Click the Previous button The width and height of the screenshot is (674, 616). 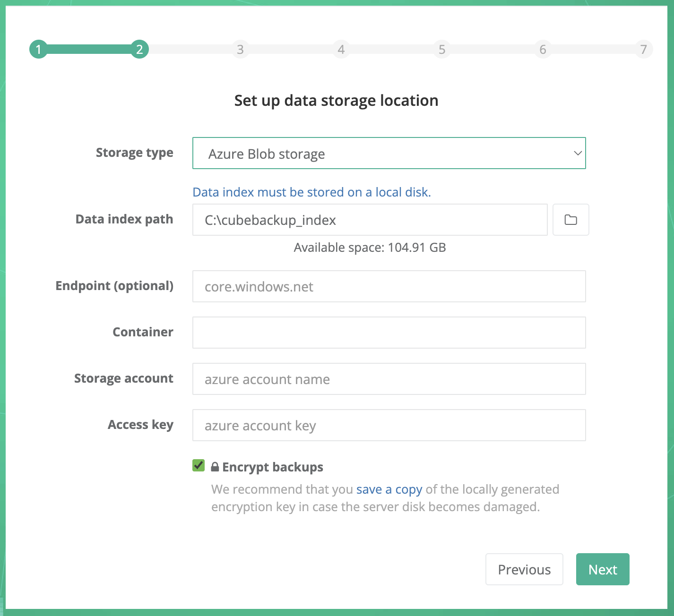[524, 569]
